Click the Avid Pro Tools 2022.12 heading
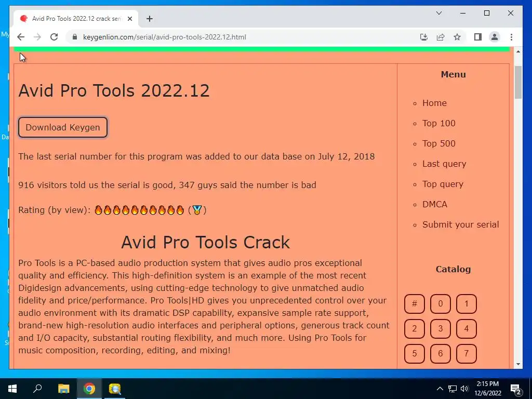The width and height of the screenshot is (532, 399). point(114,90)
